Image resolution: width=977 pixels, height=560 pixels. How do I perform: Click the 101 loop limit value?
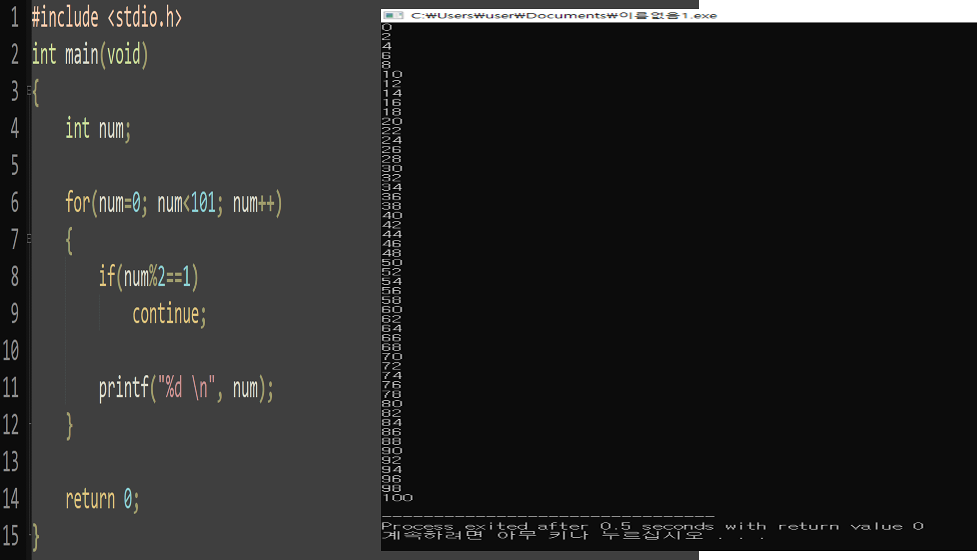203,203
